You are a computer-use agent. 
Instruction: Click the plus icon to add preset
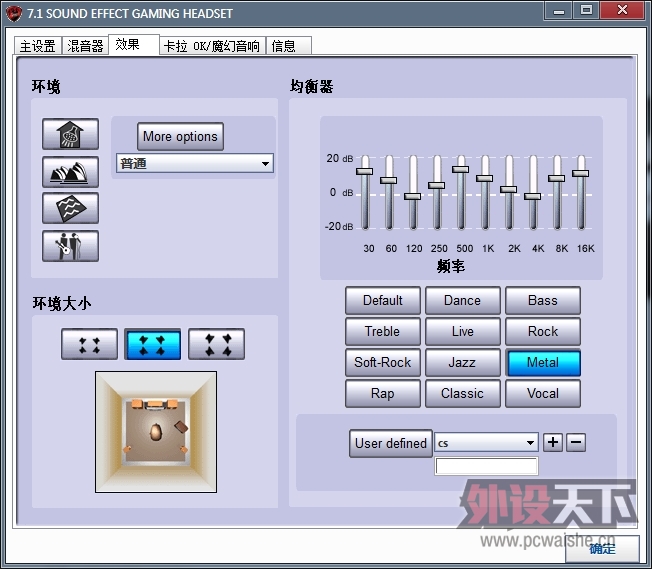point(553,442)
